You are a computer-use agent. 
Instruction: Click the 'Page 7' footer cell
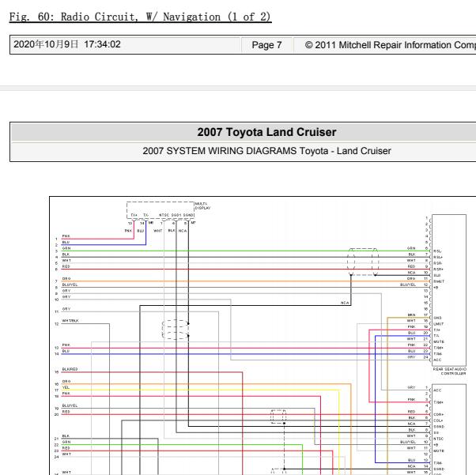tap(266, 45)
